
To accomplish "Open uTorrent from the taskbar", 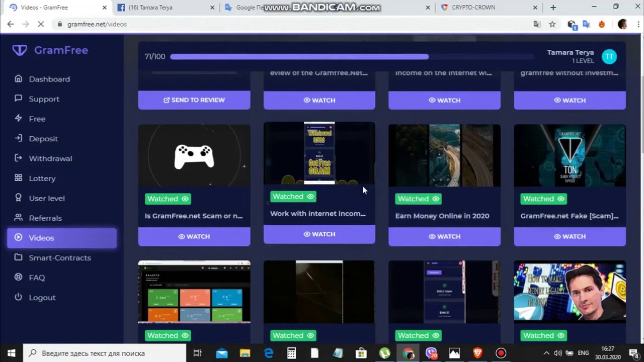I will (x=384, y=353).
